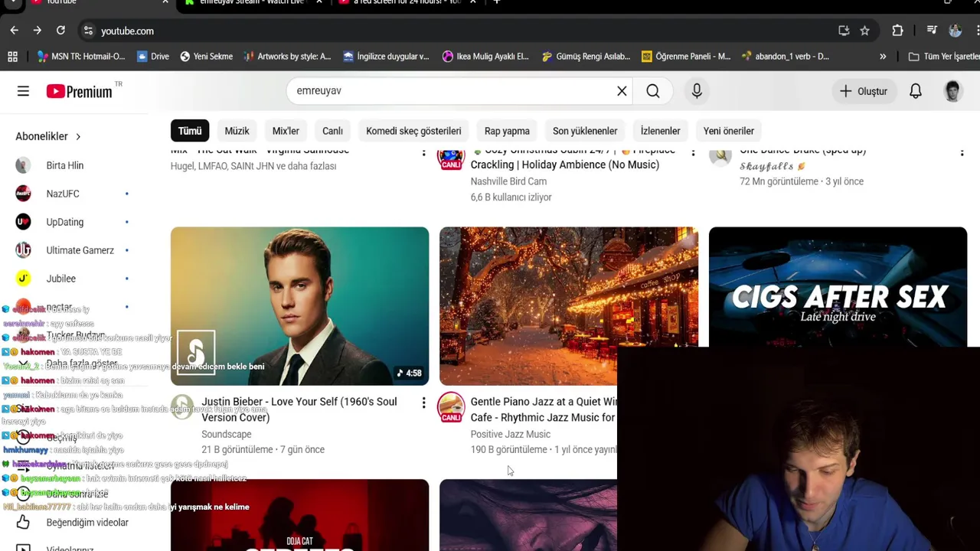Click the YouTube Premium logo

tap(80, 91)
